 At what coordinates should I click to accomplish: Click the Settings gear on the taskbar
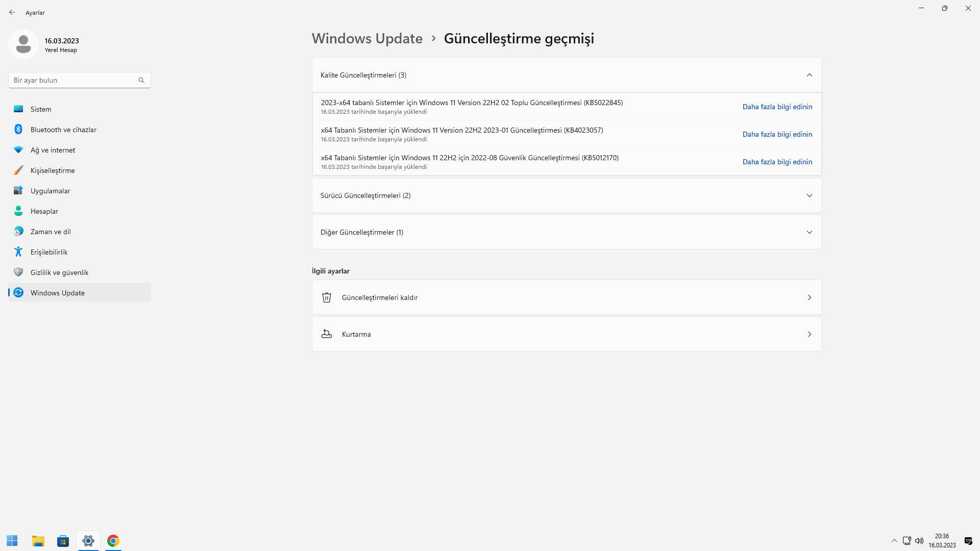point(88,541)
